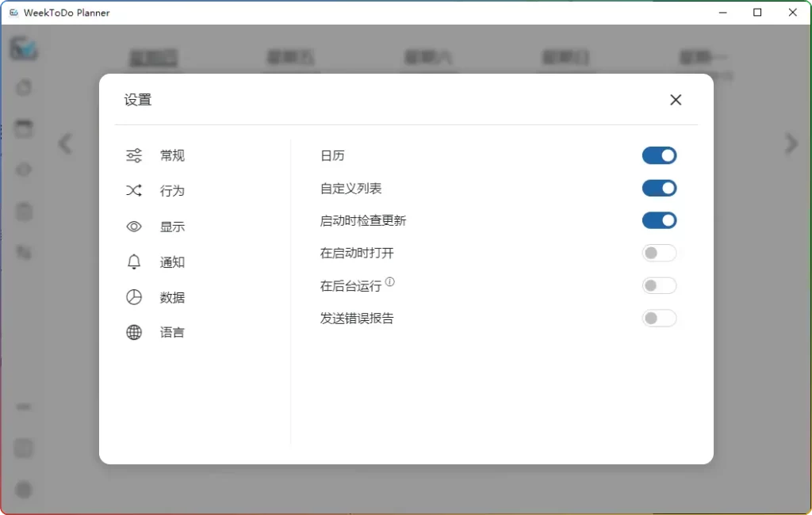Image resolution: width=812 pixels, height=515 pixels.
Task: Click the 星期五 weekday column header
Action: point(290,58)
